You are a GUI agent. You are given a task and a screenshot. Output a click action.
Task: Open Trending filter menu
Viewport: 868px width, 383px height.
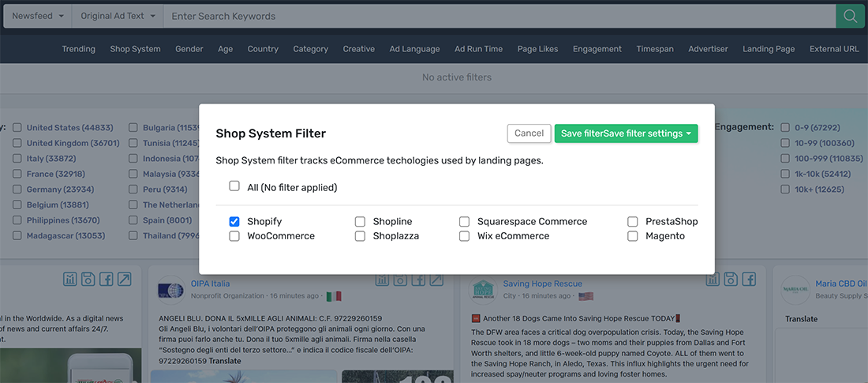point(79,49)
